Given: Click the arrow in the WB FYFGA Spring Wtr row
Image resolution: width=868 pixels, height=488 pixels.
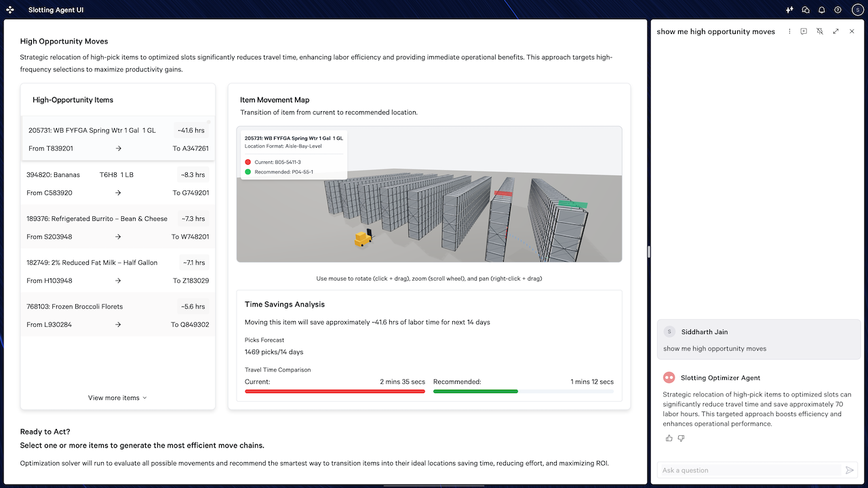Looking at the screenshot, I should click(118, 148).
